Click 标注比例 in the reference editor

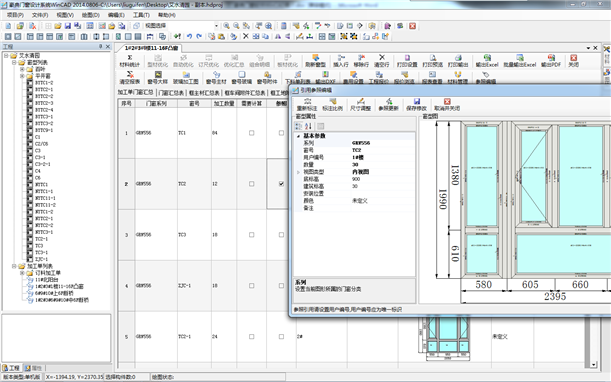point(332,104)
